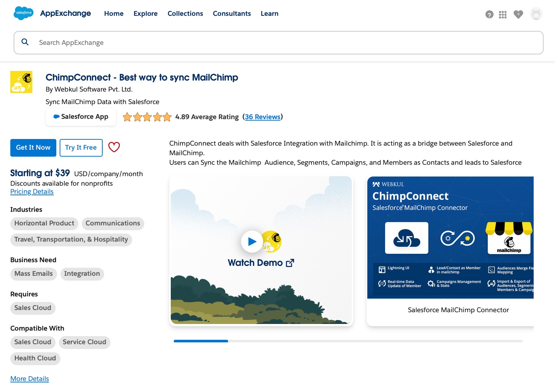Open the Collections menu
555x392 pixels.
(x=185, y=14)
